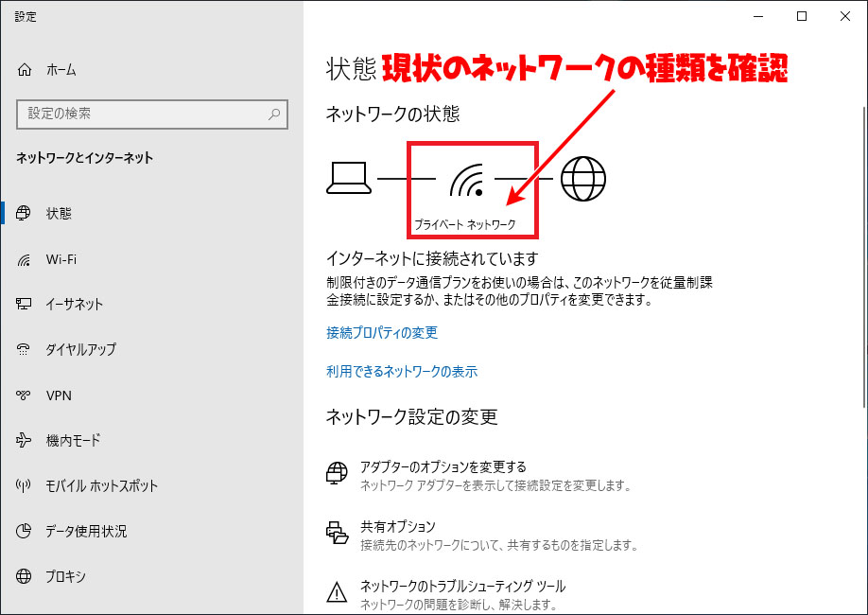The height and width of the screenshot is (615, 868).
Task: Maximize the 設定 window
Action: coord(802,17)
